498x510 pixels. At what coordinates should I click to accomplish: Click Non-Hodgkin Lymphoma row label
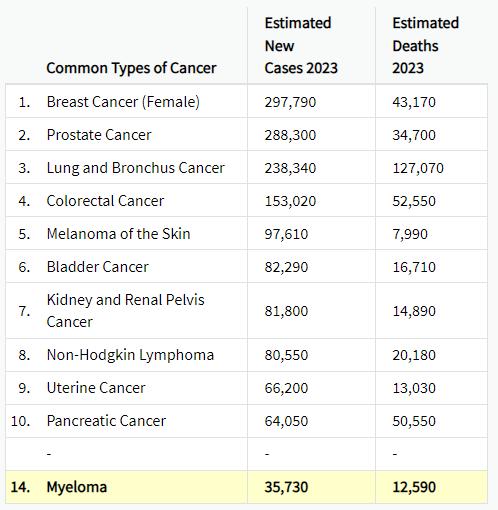[x=130, y=355]
